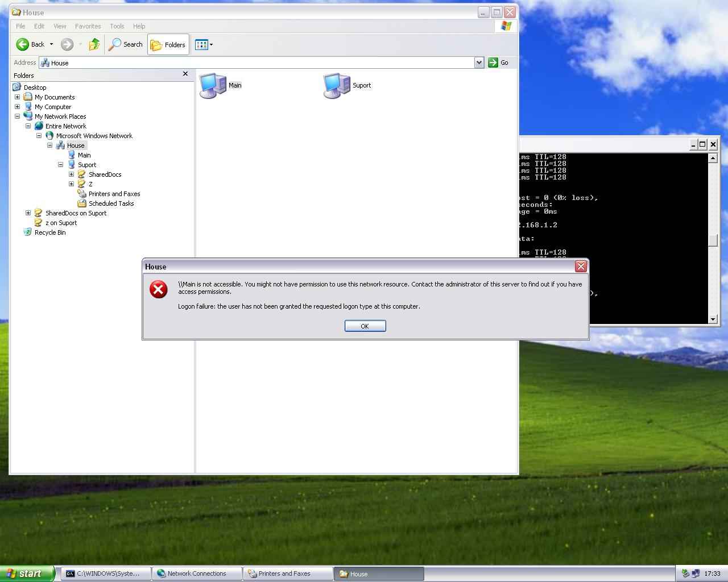Open the Suport computer icon in file pane

coord(337,86)
